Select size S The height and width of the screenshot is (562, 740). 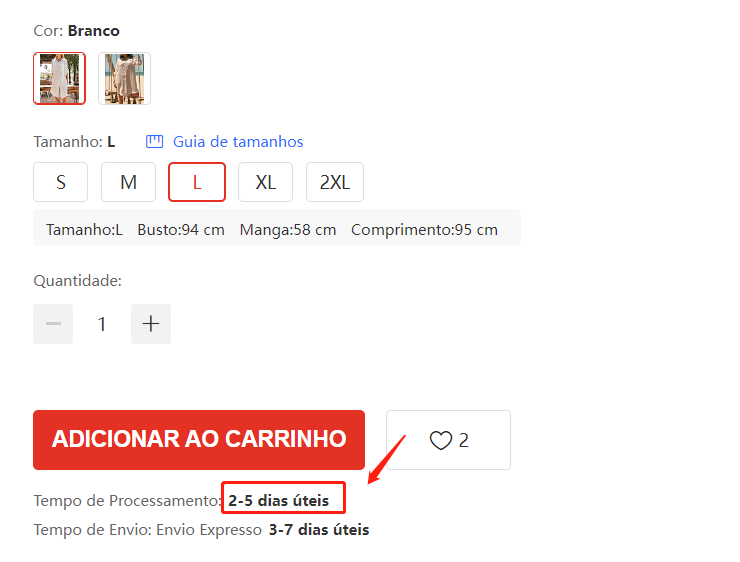60,182
